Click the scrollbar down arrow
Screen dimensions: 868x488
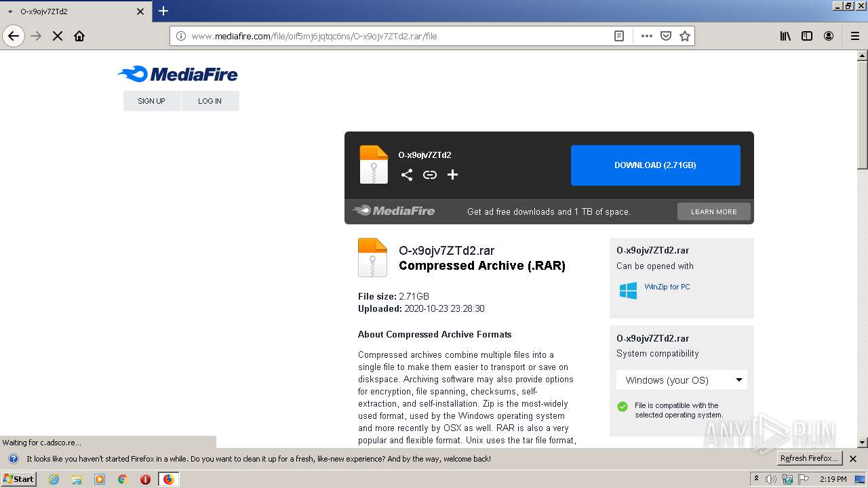[x=863, y=443]
